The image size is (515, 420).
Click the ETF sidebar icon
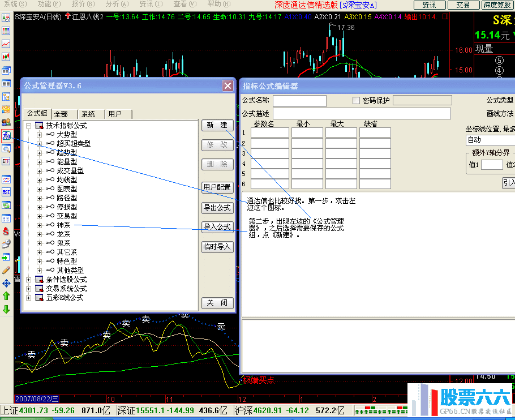click(x=6, y=161)
